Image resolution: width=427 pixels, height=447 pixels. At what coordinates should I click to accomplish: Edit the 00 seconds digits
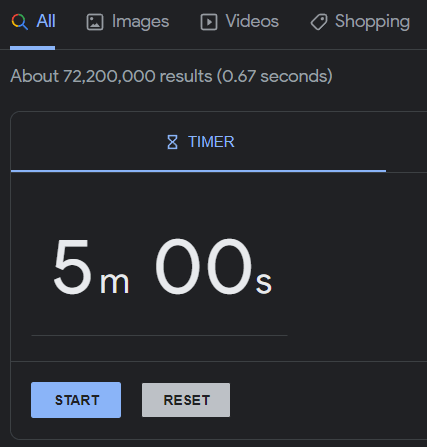(203, 266)
